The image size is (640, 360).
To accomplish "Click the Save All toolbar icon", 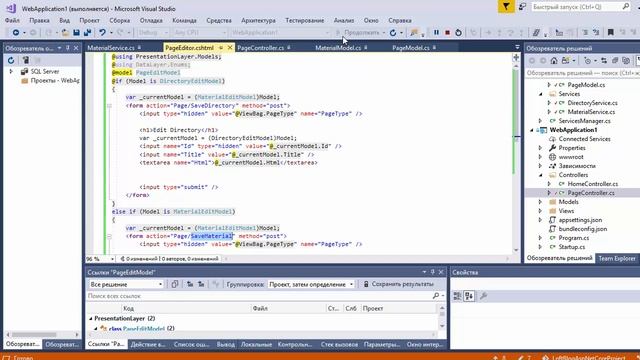I will (87, 32).
